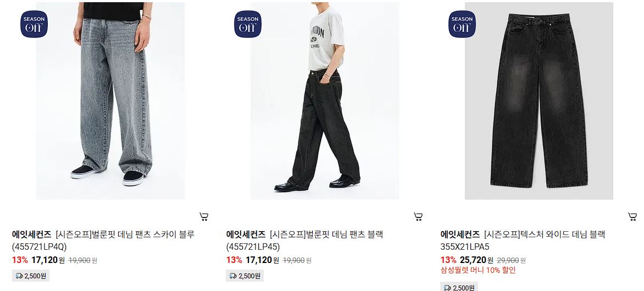Open gray wide jeans product image

coord(110,100)
